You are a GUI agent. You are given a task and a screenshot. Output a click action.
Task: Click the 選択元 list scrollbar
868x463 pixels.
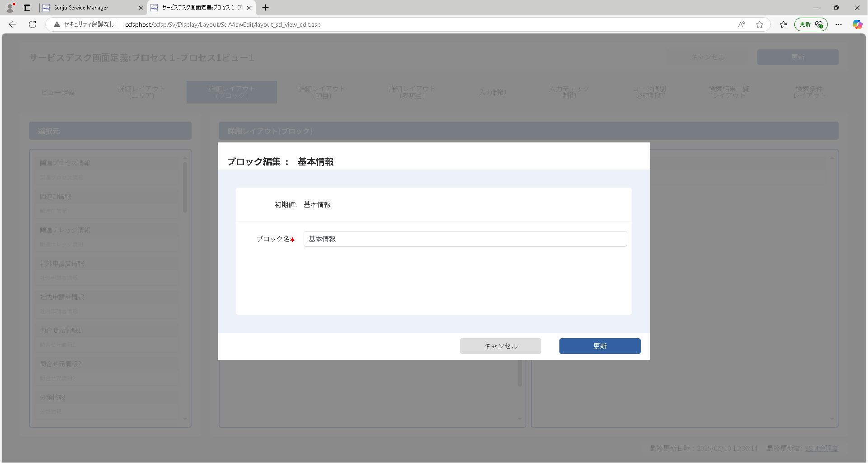coord(185,188)
